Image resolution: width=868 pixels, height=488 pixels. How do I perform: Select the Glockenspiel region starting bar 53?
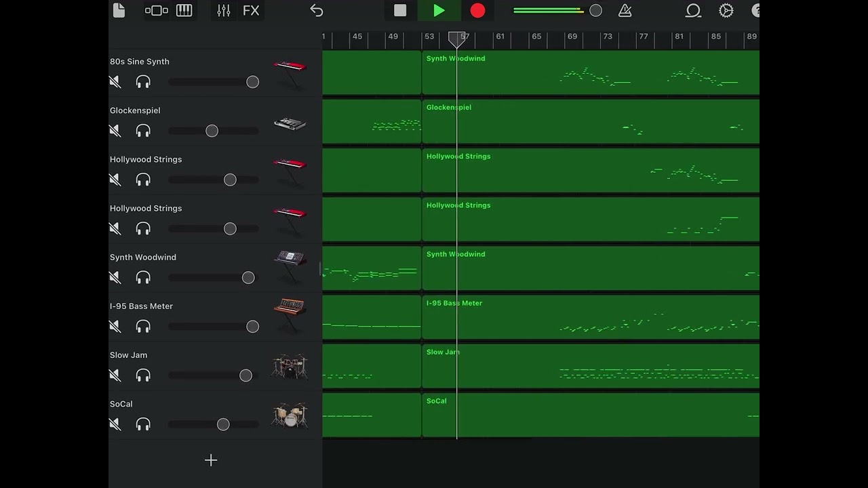tap(591, 121)
